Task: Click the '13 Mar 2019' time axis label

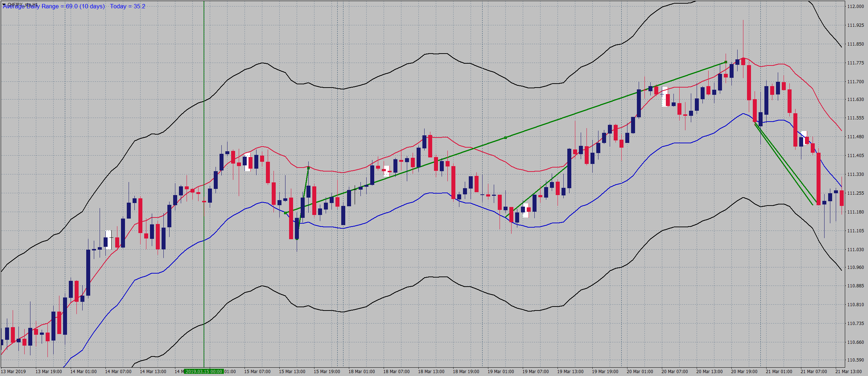Action: click(13, 372)
